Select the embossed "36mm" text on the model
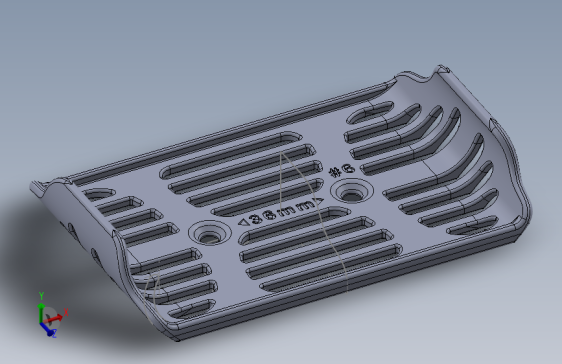 point(282,212)
